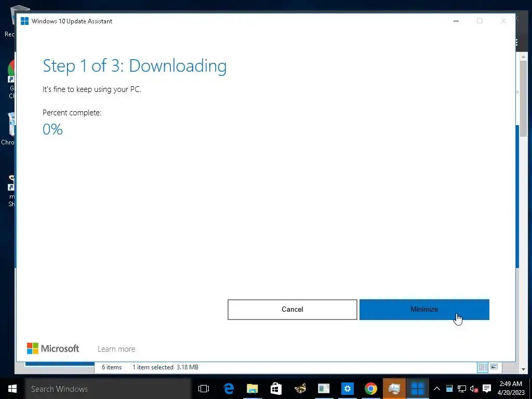
Task: Launch Google Chrome from the taskbar
Action: (x=371, y=389)
